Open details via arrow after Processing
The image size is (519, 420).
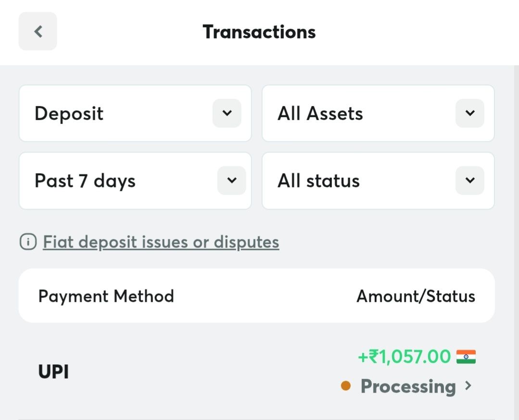click(468, 385)
